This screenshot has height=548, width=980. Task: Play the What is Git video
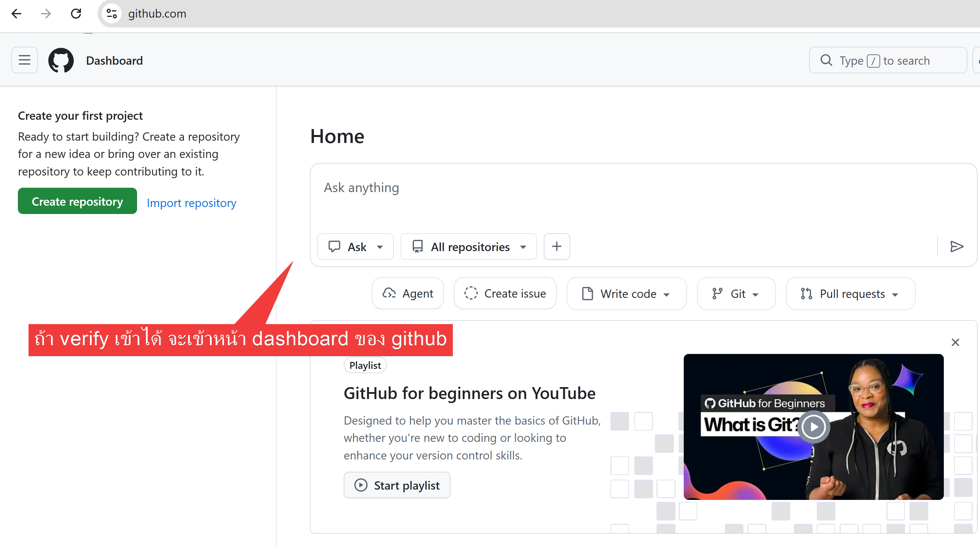pos(813,426)
